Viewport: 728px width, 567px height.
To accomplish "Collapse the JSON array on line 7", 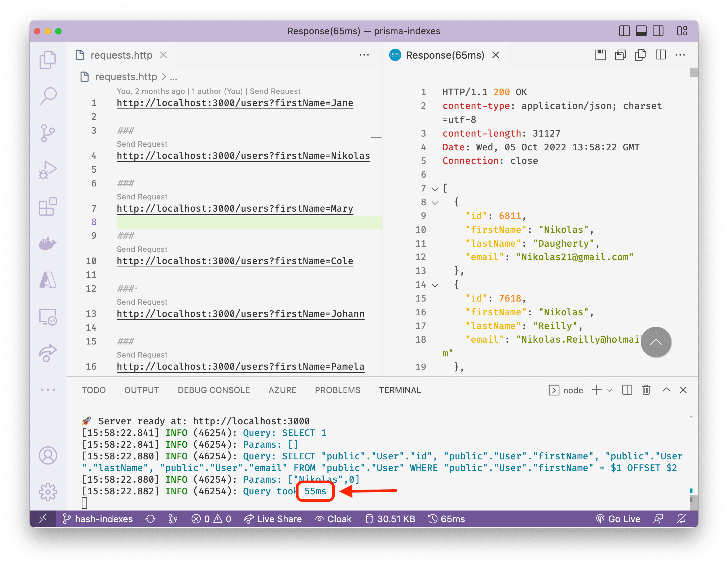I will coord(435,189).
